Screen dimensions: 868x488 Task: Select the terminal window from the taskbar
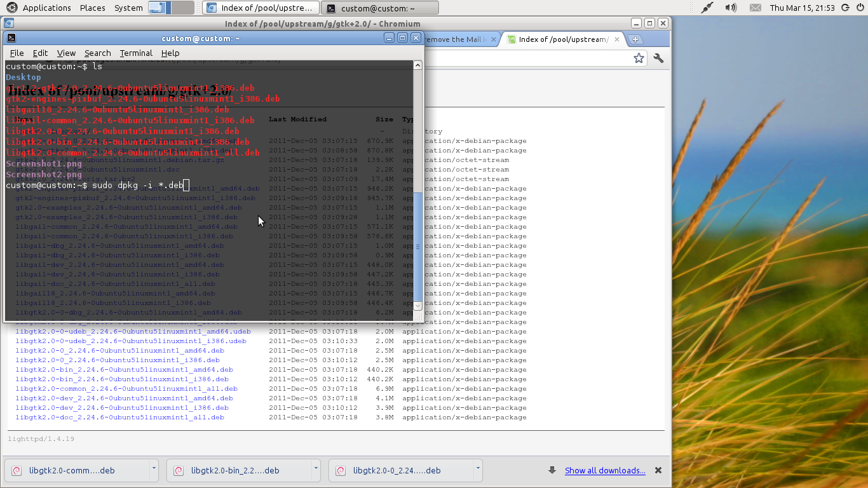379,7
